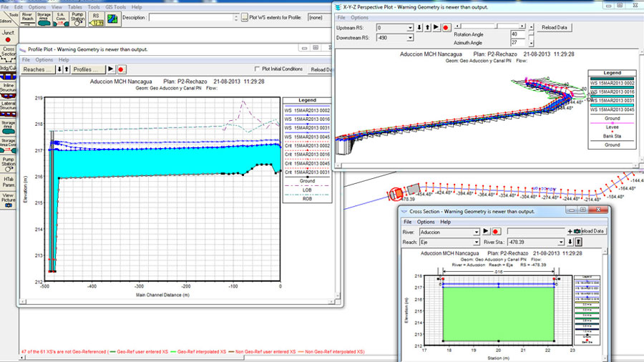Select the River Reach tool
The height and width of the screenshot is (362, 644).
(27, 18)
